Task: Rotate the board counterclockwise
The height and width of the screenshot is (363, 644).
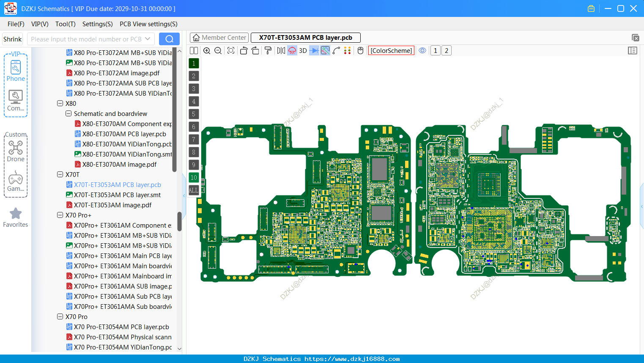Action: [244, 51]
